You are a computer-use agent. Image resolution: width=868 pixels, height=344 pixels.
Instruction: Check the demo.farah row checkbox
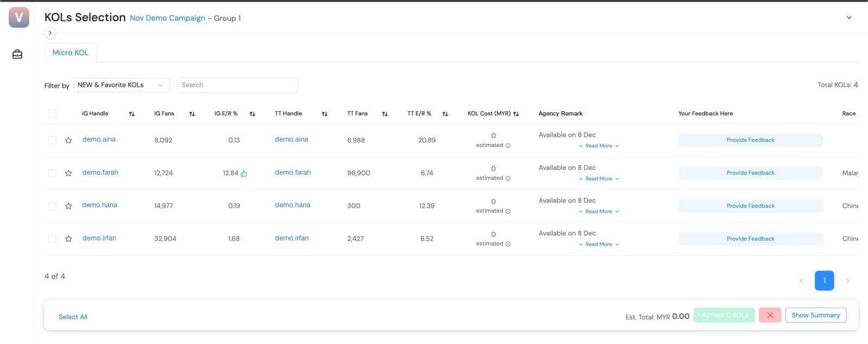click(52, 173)
